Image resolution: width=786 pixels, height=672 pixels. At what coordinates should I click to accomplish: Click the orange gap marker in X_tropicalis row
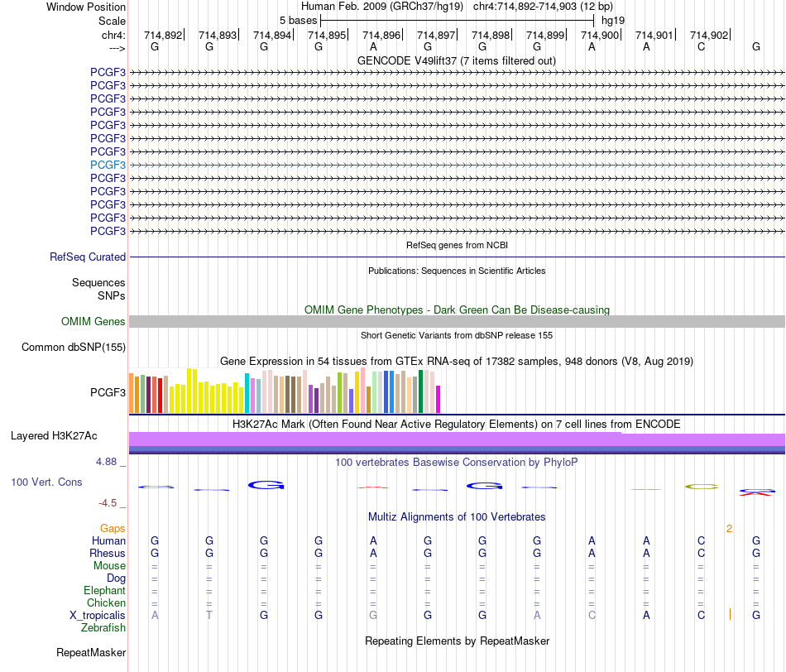(x=730, y=614)
